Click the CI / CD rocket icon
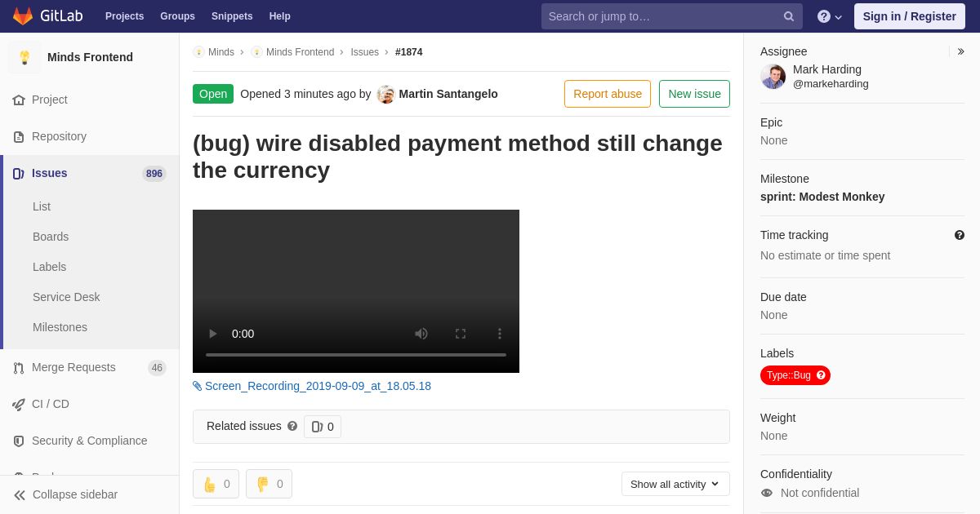This screenshot has height=514, width=980. (19, 404)
